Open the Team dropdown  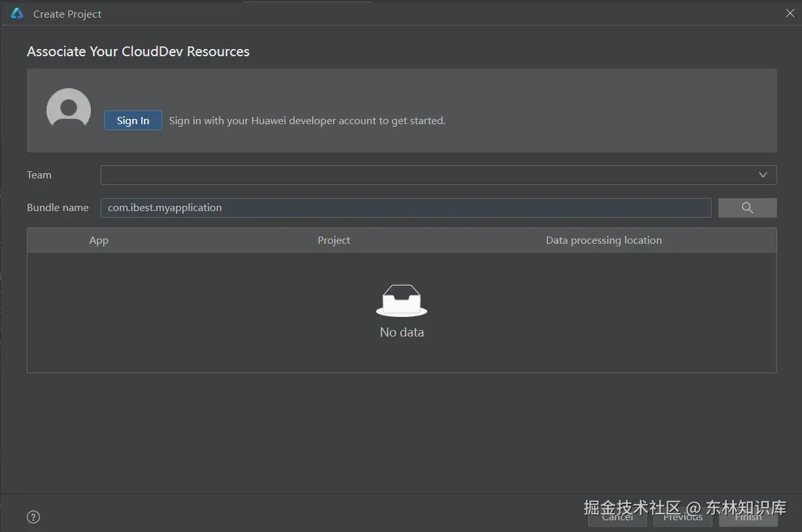click(x=438, y=175)
